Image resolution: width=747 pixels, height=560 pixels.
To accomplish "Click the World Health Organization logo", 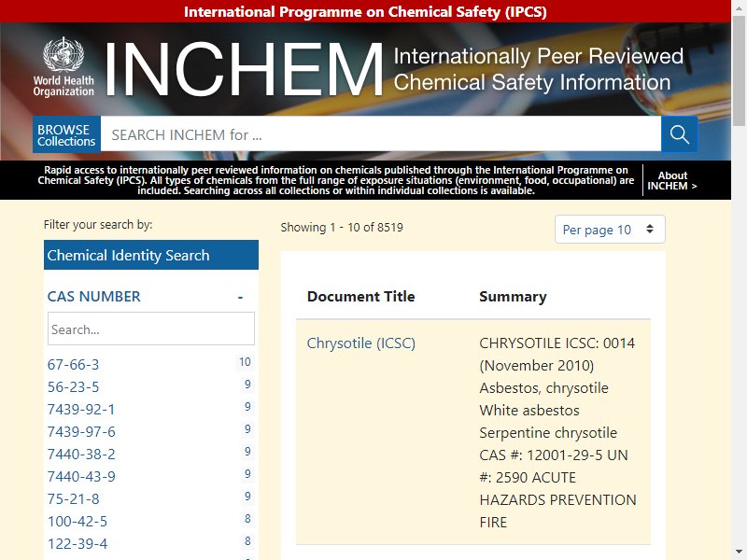I will tap(63, 67).
